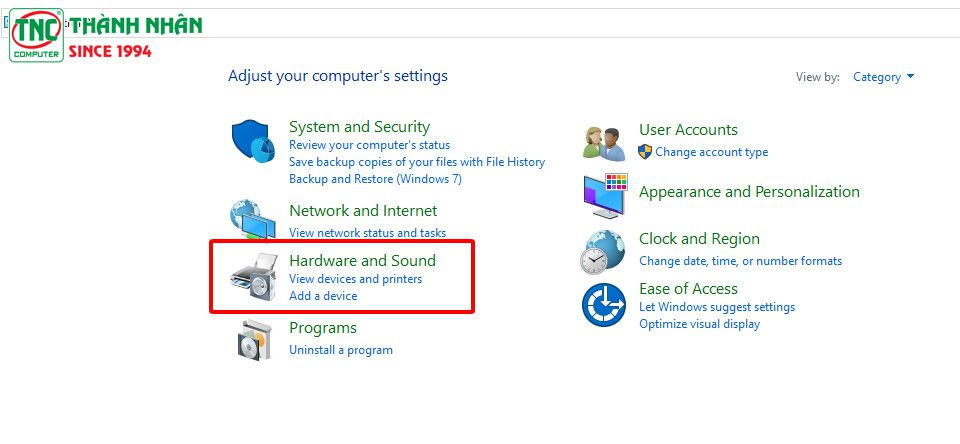Click the User Accounts people icon
Screen dimensions: 960x444
click(x=604, y=144)
